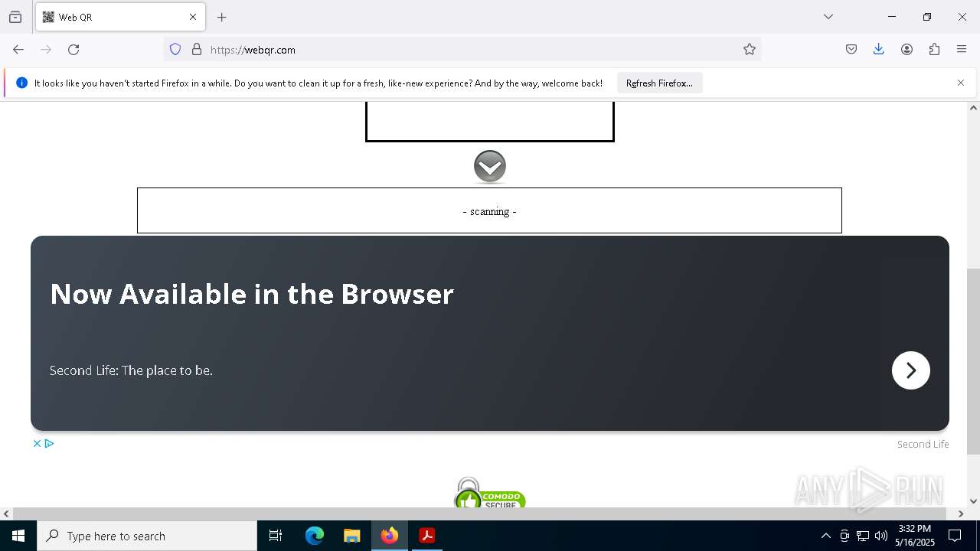Go back to the previous page
980x551 pixels.
point(18,50)
